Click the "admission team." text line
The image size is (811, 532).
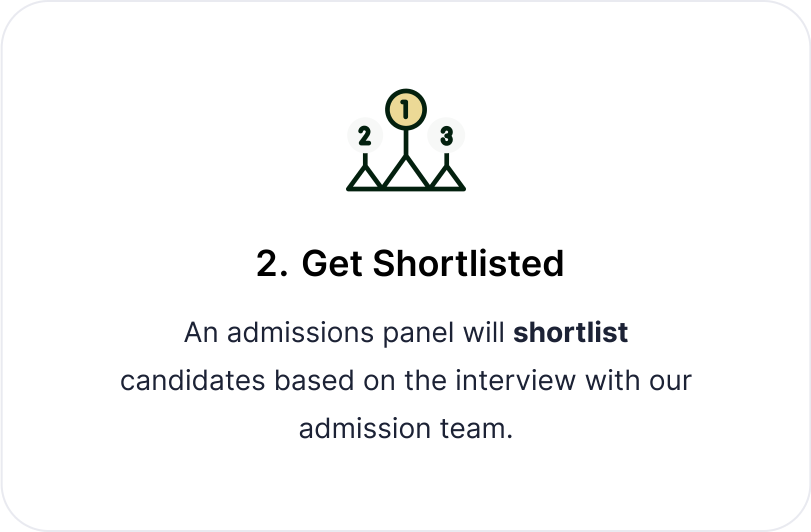click(405, 429)
